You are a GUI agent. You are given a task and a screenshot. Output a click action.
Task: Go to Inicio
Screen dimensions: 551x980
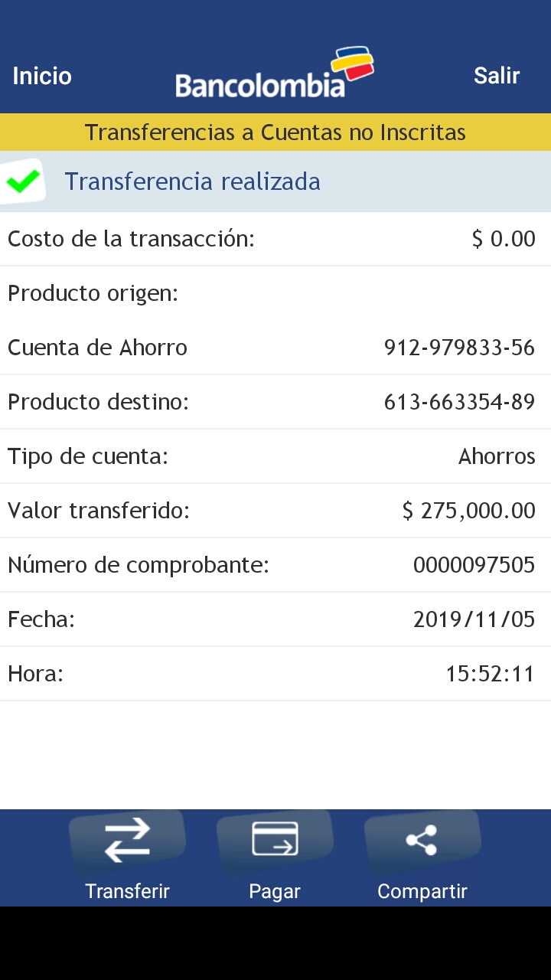coord(42,76)
